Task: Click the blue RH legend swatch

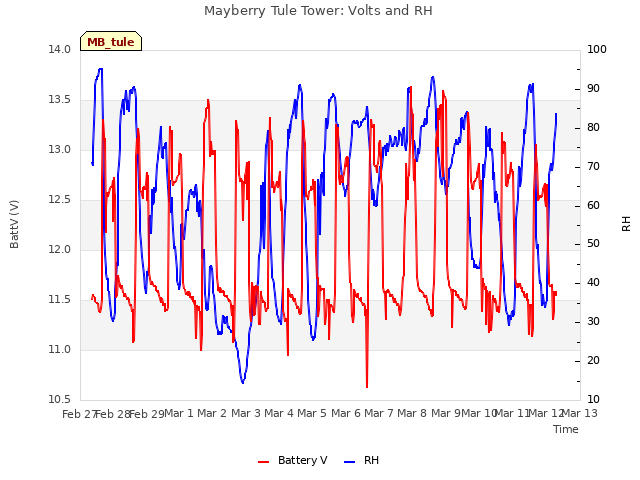Action: pyautogui.click(x=350, y=462)
